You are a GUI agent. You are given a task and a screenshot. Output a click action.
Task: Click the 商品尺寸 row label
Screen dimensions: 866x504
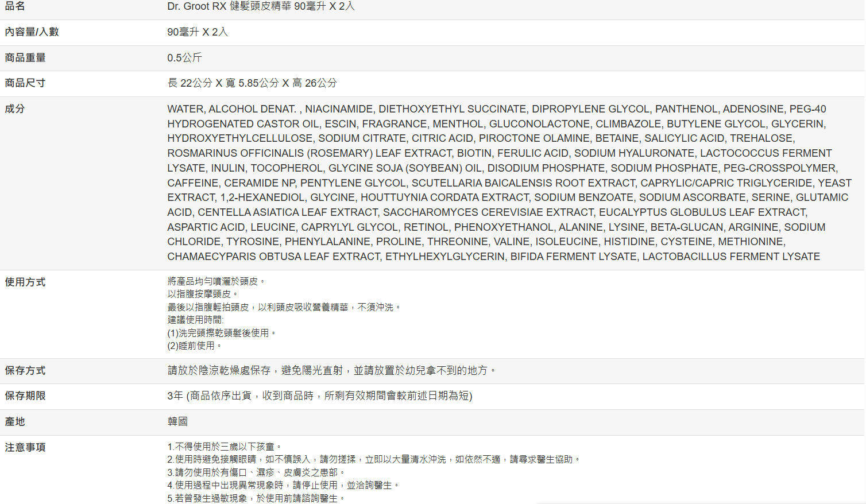click(x=25, y=83)
